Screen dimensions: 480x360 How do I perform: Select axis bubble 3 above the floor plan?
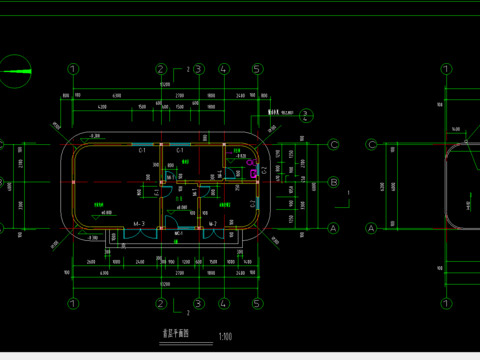[199, 69]
